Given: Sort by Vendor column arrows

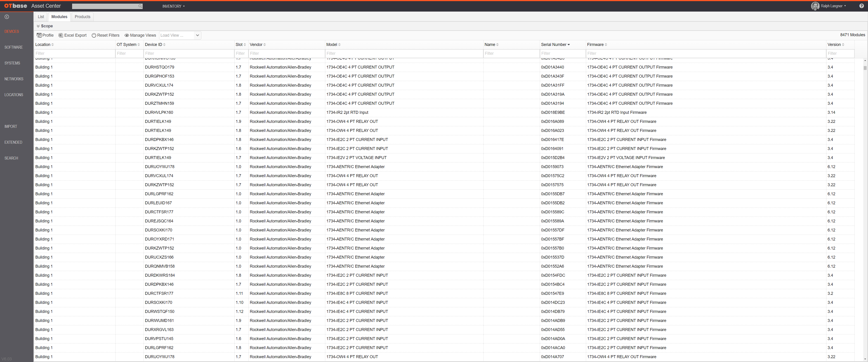Looking at the screenshot, I should [264, 45].
